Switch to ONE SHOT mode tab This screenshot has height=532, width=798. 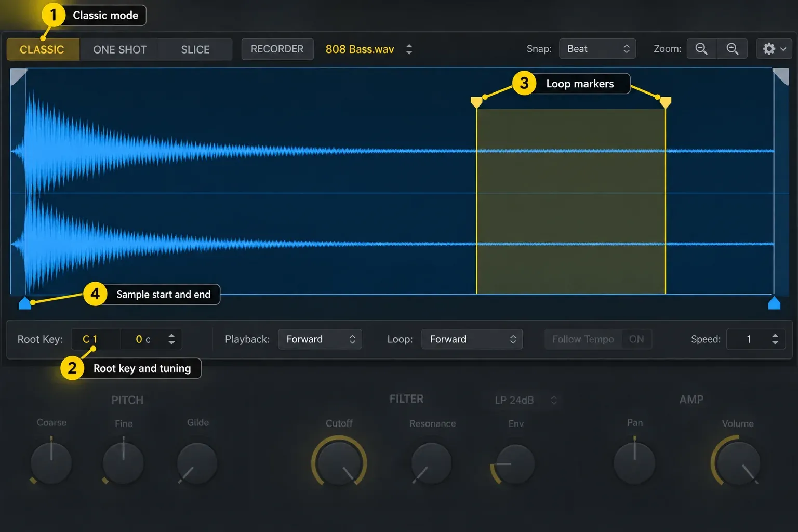tap(119, 49)
